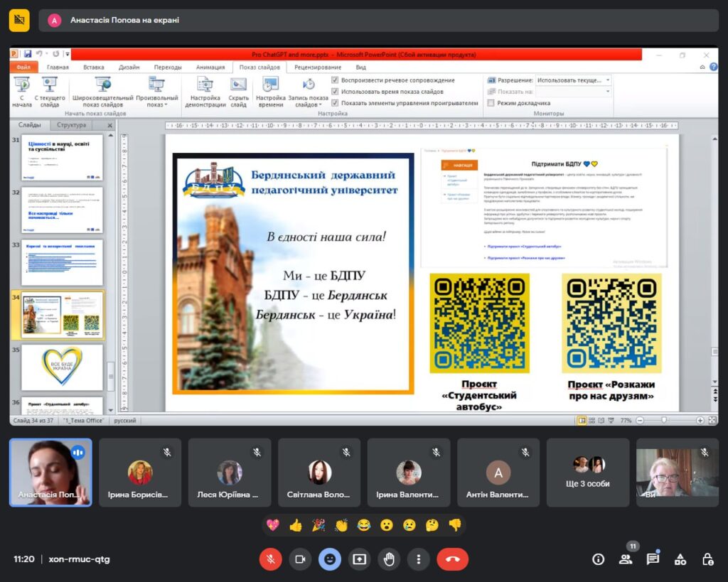Screen dimensions: 728x582
Task: Open the 'Структура' pane tab
Action: pos(72,125)
